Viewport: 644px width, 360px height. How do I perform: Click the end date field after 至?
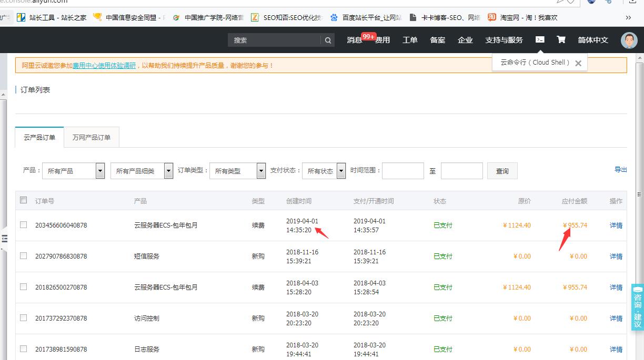462,171
